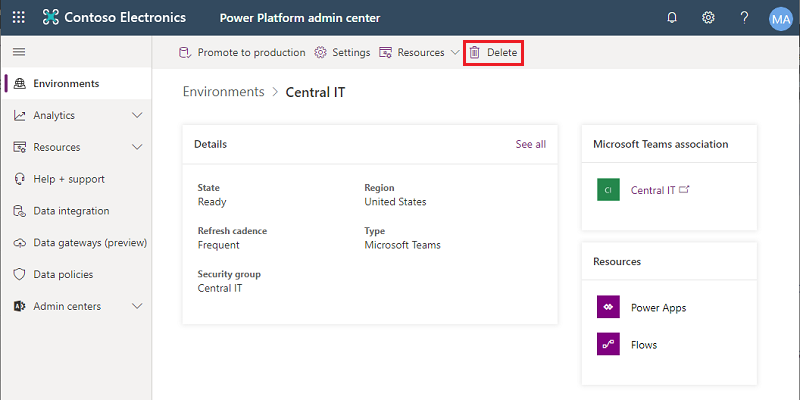Screen dimensions: 800x400
Task: Click the Resources card heading
Action: click(617, 262)
